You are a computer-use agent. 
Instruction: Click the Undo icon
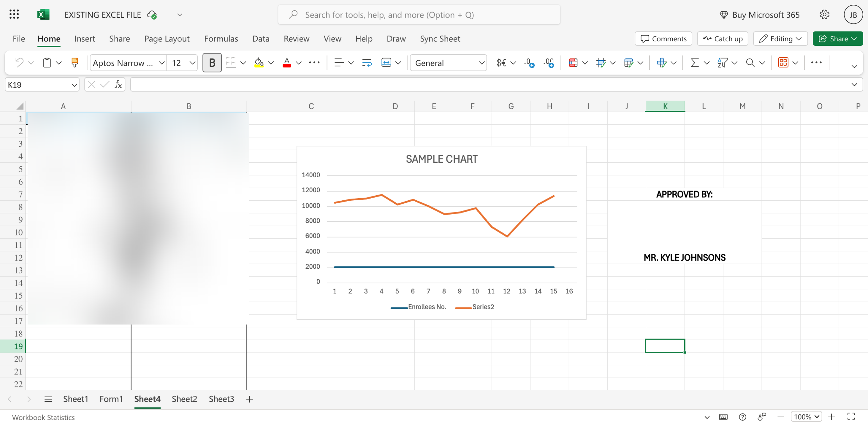click(x=19, y=63)
